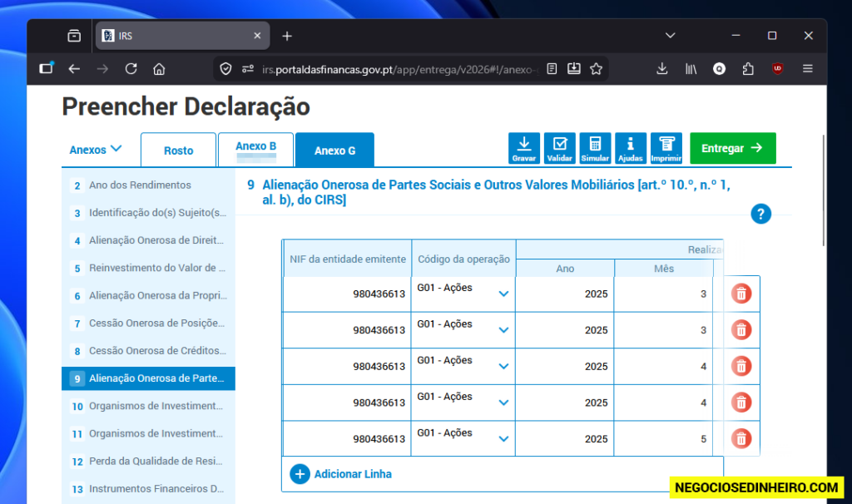Expand the Anexos dropdown menu

(96, 150)
